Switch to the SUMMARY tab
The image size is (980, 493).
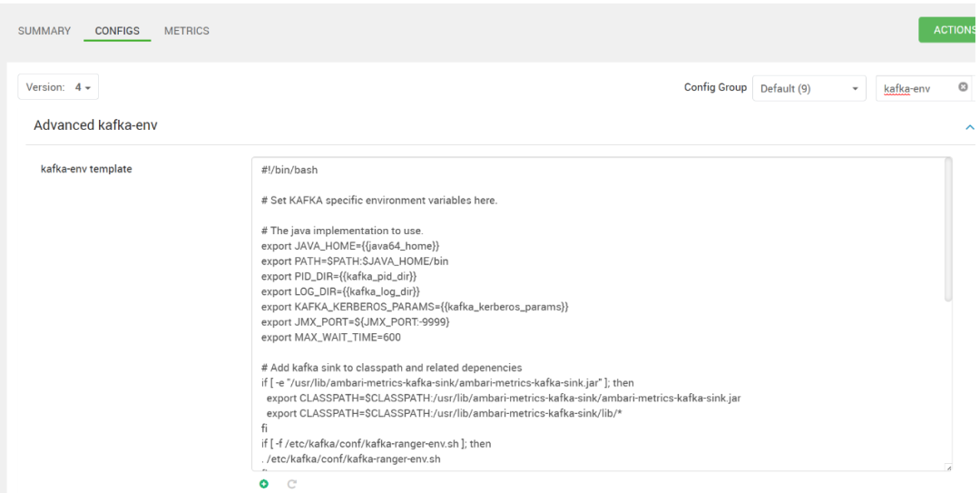(x=44, y=31)
